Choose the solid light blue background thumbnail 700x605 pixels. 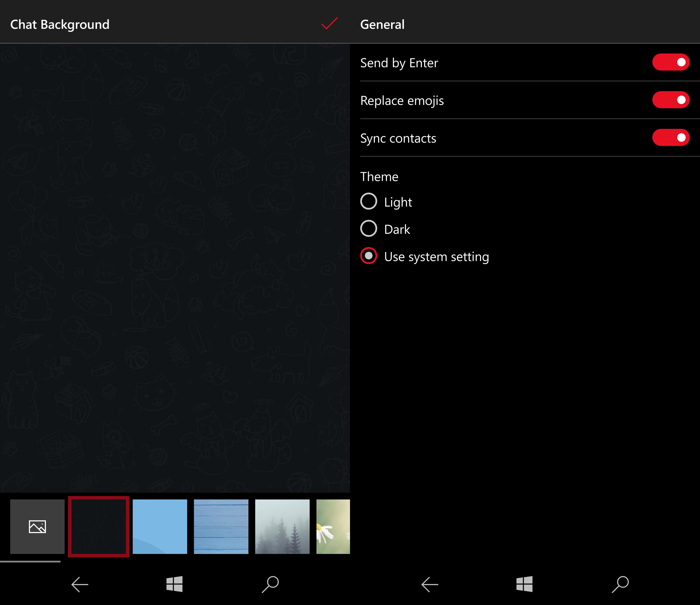pos(160,526)
